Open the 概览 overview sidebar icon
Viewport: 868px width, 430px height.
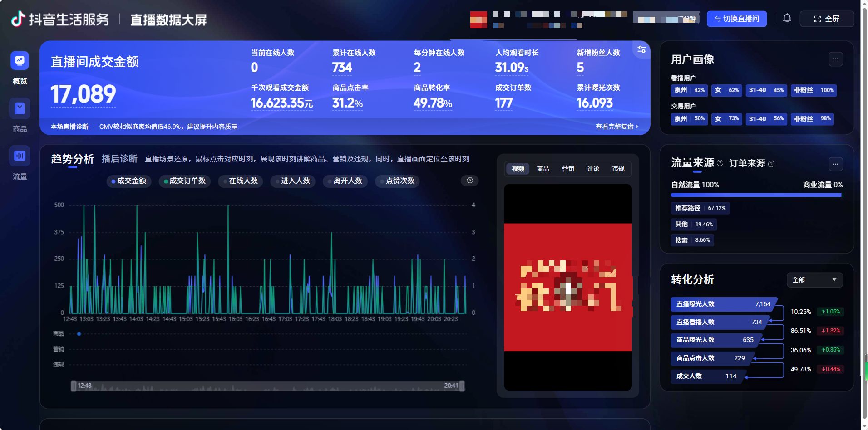pyautogui.click(x=20, y=61)
